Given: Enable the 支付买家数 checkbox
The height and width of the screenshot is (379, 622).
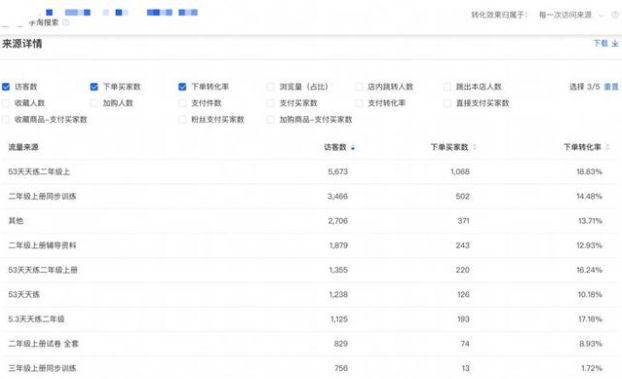Looking at the screenshot, I should 271,103.
